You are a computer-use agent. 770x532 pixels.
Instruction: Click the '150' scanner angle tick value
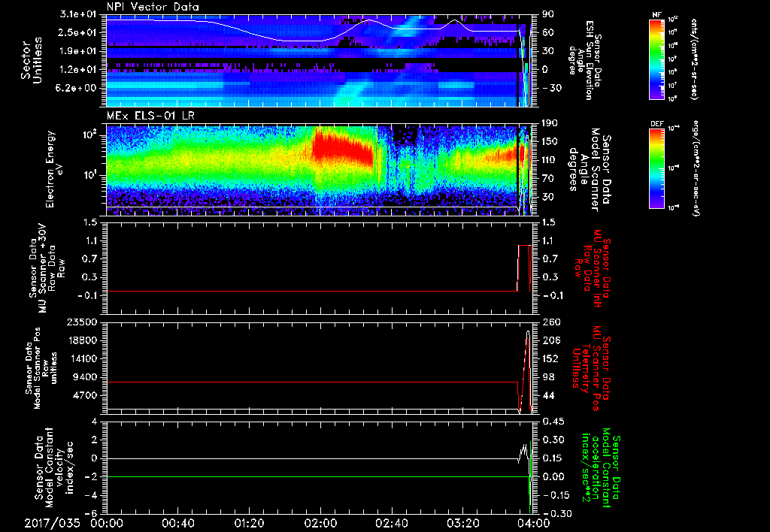(x=551, y=142)
